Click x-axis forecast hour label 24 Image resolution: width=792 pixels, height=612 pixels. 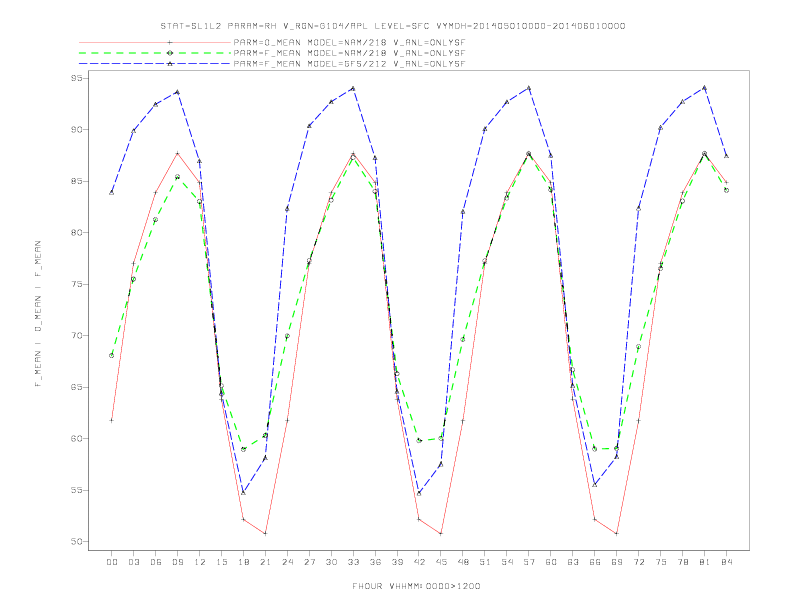coord(287,562)
